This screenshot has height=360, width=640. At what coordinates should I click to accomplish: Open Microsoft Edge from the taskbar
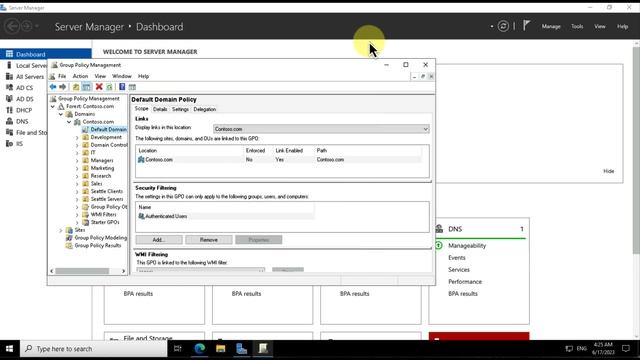200,349
